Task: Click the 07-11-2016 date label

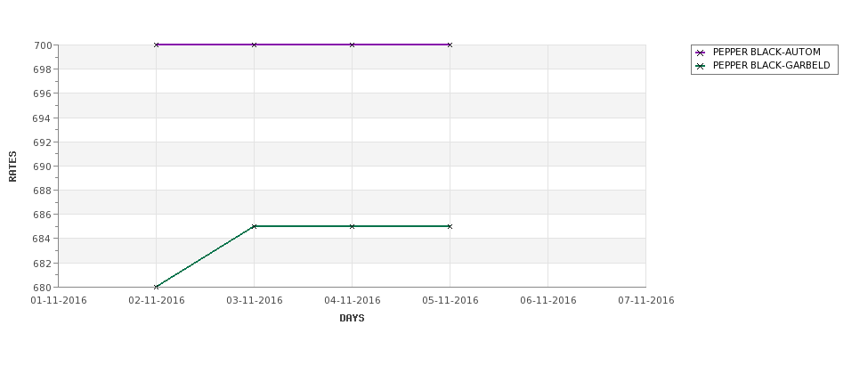Action: pyautogui.click(x=646, y=301)
